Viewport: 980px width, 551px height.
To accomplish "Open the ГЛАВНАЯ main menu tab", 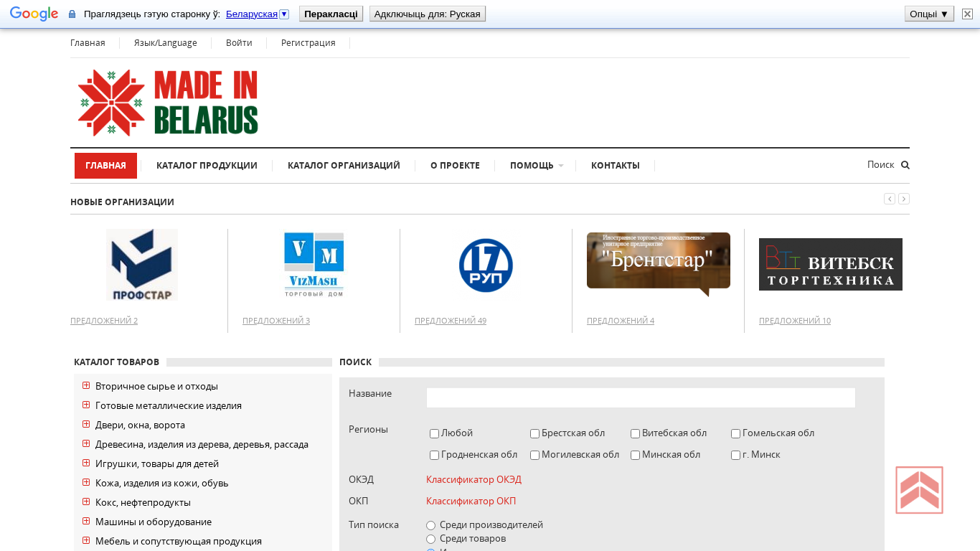I will (105, 166).
